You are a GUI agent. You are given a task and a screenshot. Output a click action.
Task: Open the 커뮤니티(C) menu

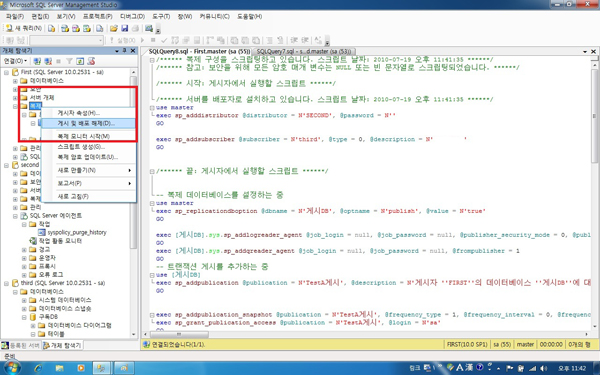click(215, 16)
